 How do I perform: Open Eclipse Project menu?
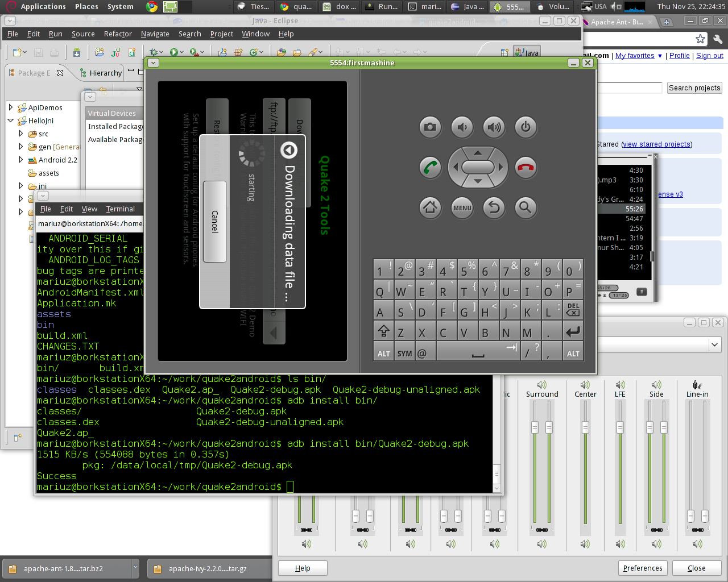click(x=222, y=34)
